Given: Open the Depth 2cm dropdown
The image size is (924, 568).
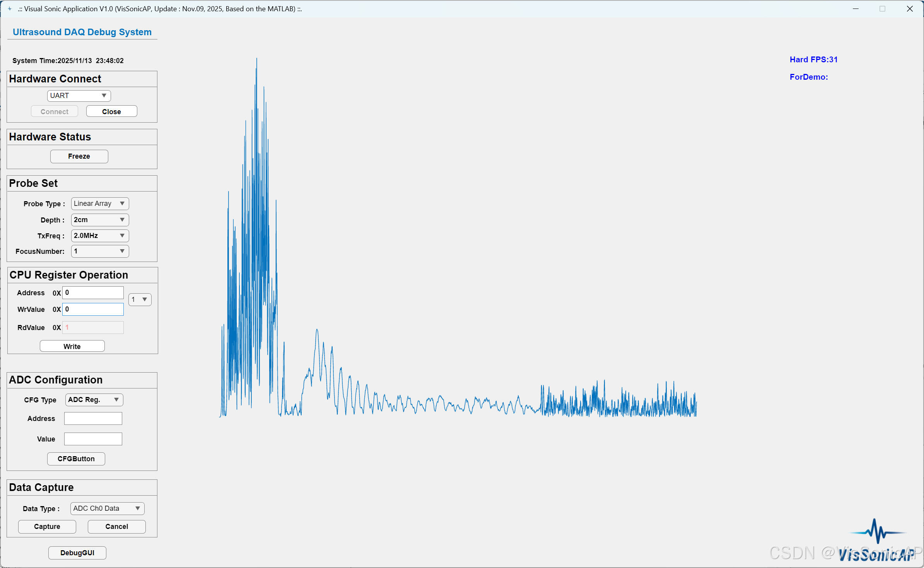Looking at the screenshot, I should [100, 220].
